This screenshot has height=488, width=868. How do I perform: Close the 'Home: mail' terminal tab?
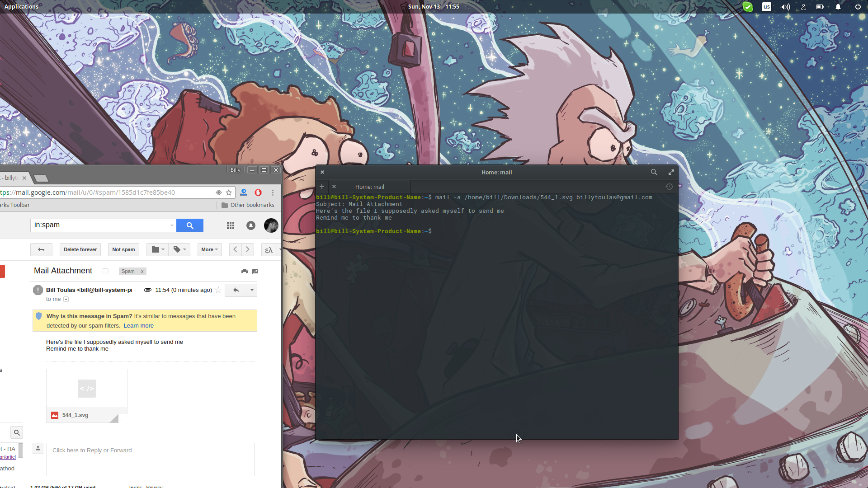click(334, 187)
